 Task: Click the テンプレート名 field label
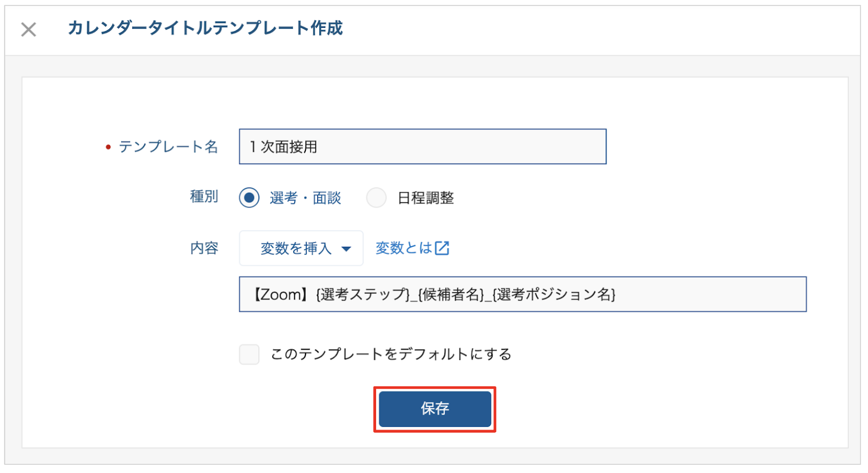click(168, 146)
